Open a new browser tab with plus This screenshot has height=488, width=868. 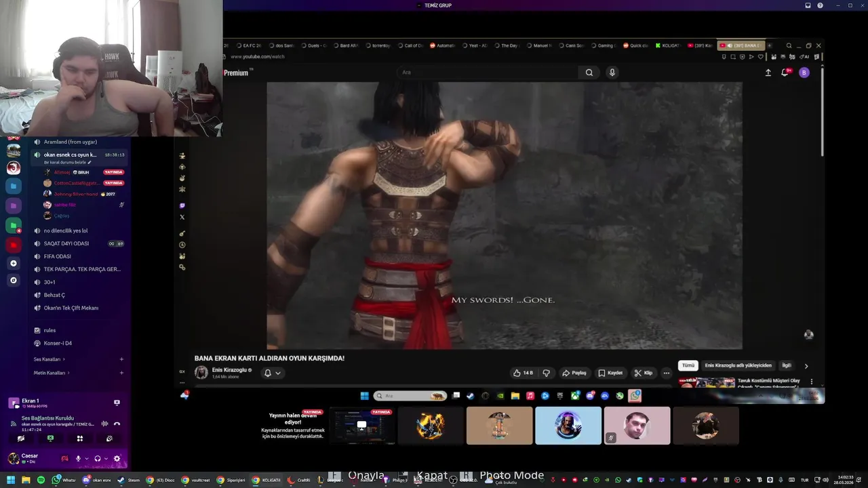coord(770,45)
